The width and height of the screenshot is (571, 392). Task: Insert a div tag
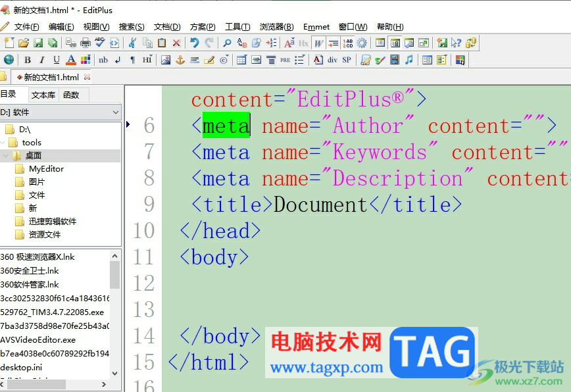coord(332,60)
